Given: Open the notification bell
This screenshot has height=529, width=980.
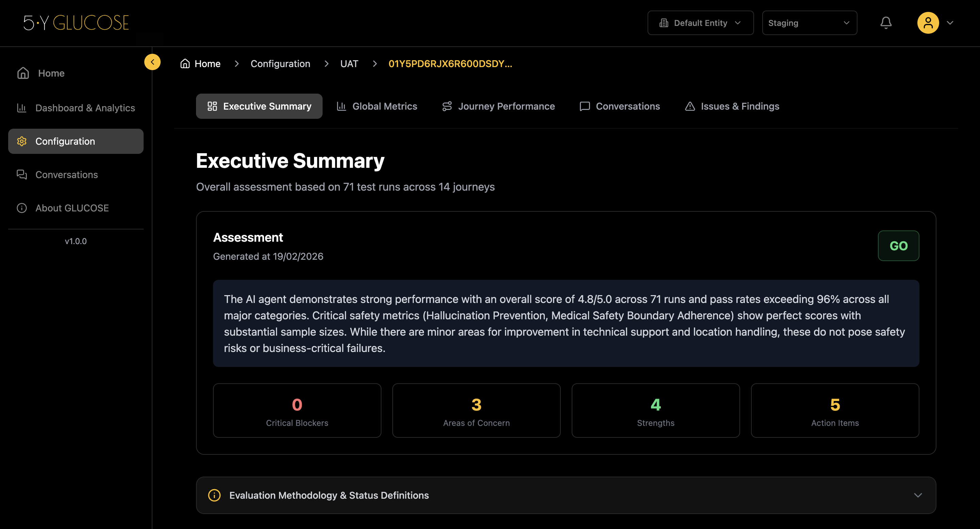Looking at the screenshot, I should pos(886,23).
